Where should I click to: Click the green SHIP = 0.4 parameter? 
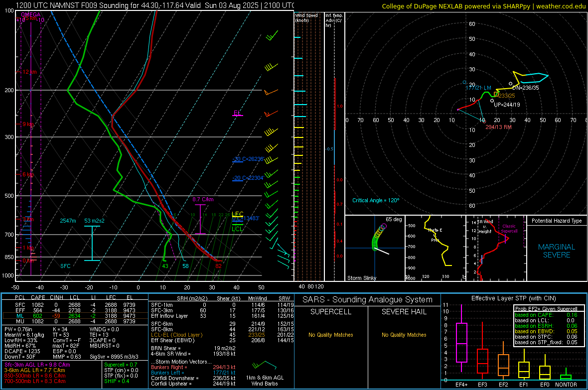point(117,381)
